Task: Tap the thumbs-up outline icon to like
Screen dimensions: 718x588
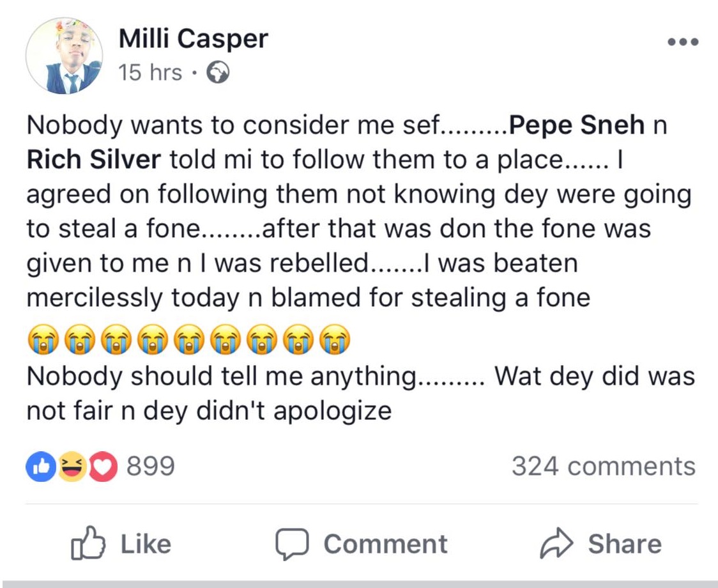Action: [88, 543]
